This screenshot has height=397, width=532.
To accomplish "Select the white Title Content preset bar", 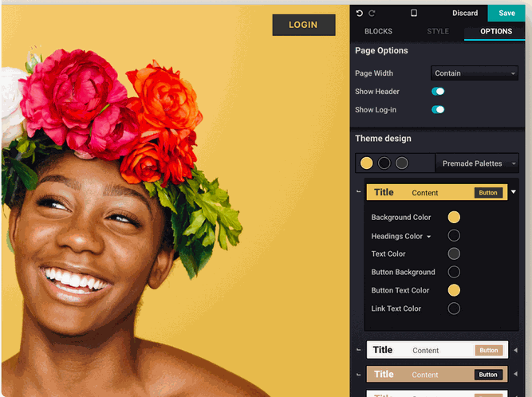I will (437, 350).
